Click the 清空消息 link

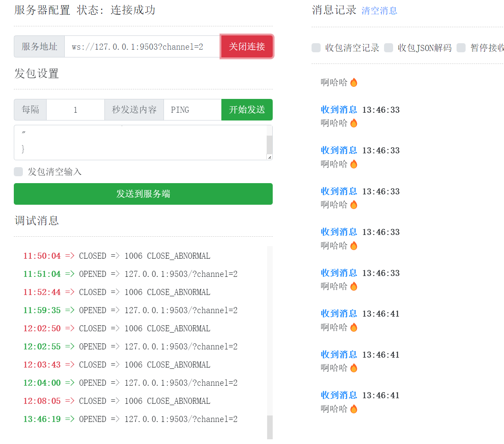click(x=379, y=11)
